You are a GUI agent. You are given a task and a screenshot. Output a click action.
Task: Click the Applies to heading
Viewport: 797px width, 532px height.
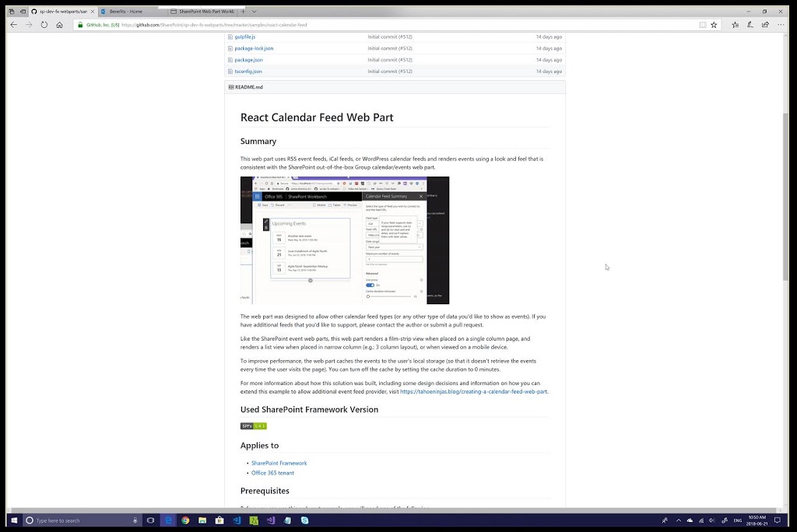pos(259,446)
